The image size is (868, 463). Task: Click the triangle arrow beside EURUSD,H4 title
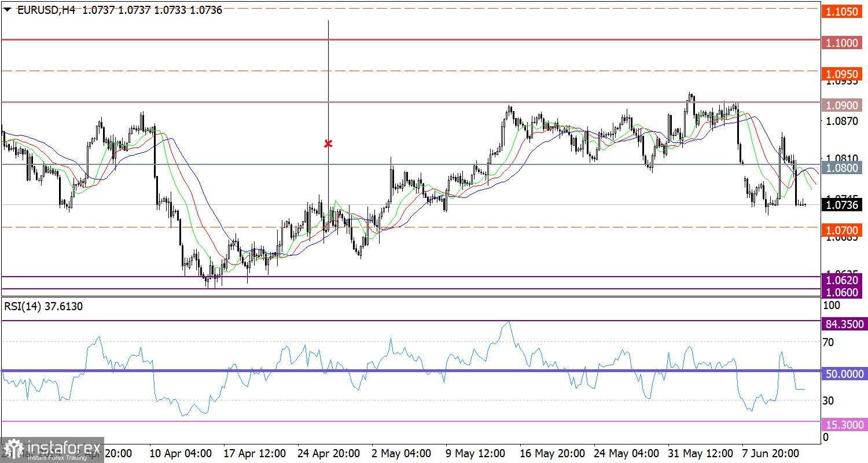point(8,10)
